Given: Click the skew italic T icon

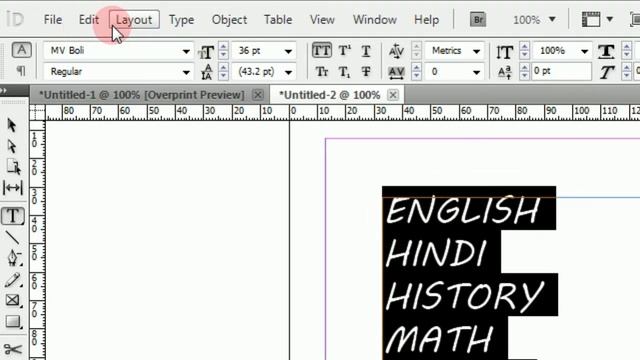Looking at the screenshot, I should click(606, 72).
